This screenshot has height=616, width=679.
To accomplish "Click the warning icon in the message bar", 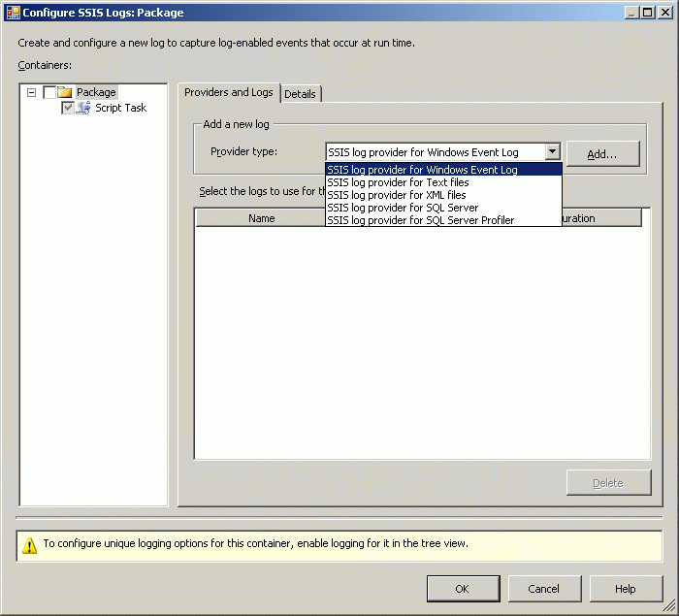I will coord(29,545).
